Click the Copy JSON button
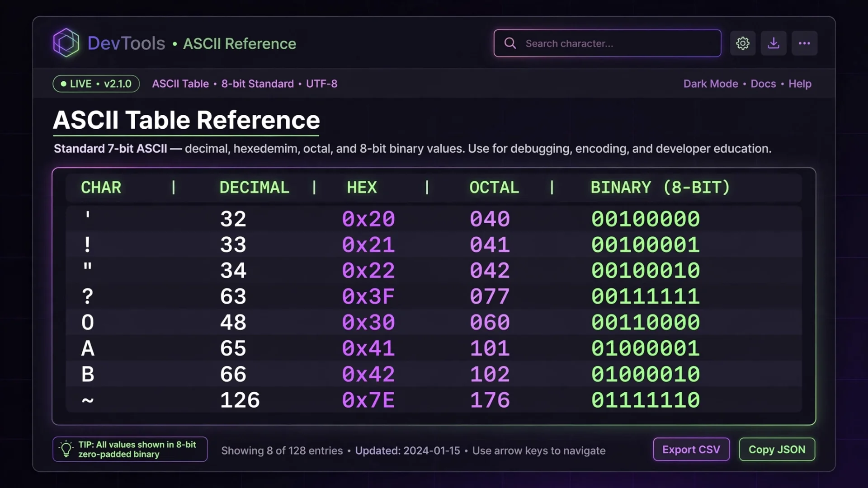 (x=777, y=450)
